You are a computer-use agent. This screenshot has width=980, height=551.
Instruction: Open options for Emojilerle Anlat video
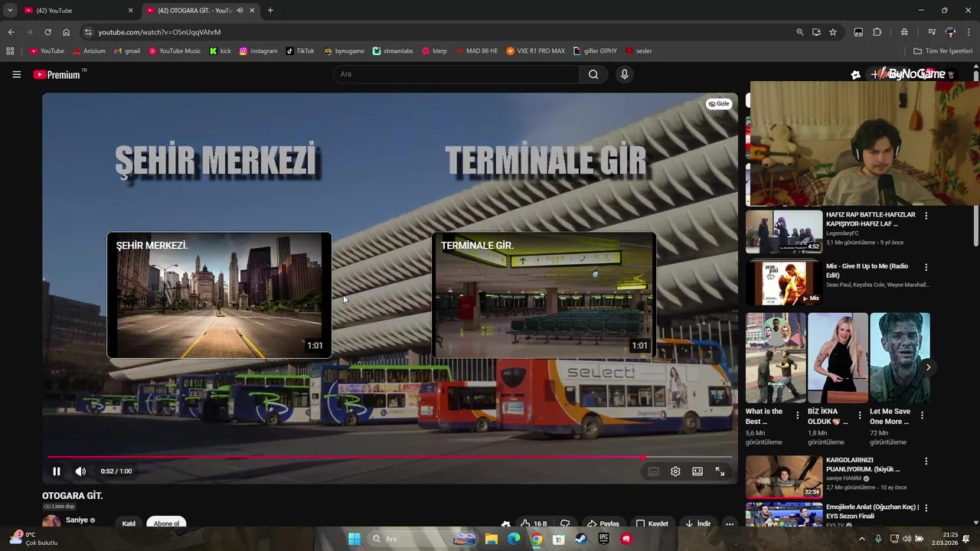click(x=926, y=507)
